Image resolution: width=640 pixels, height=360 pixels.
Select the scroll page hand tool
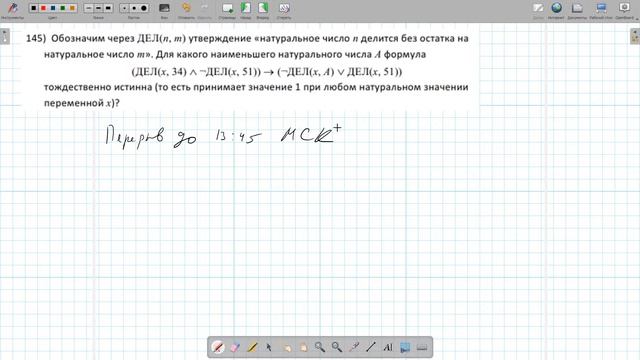(x=303, y=347)
